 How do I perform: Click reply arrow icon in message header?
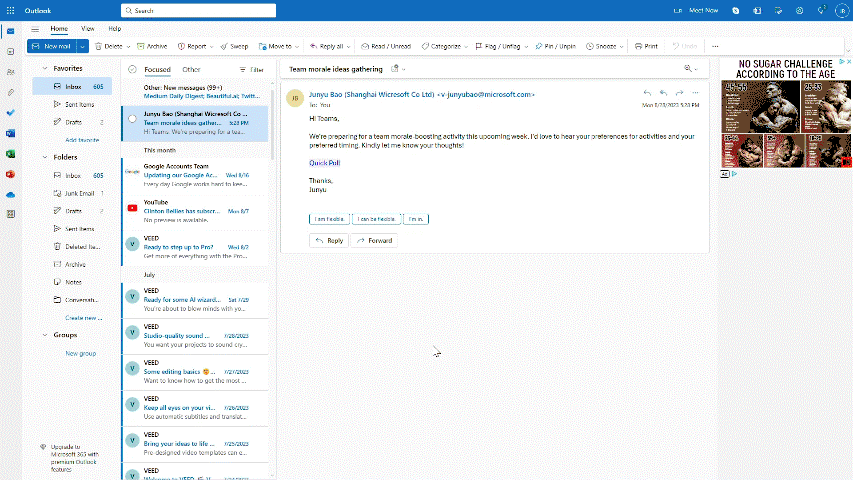pos(647,93)
